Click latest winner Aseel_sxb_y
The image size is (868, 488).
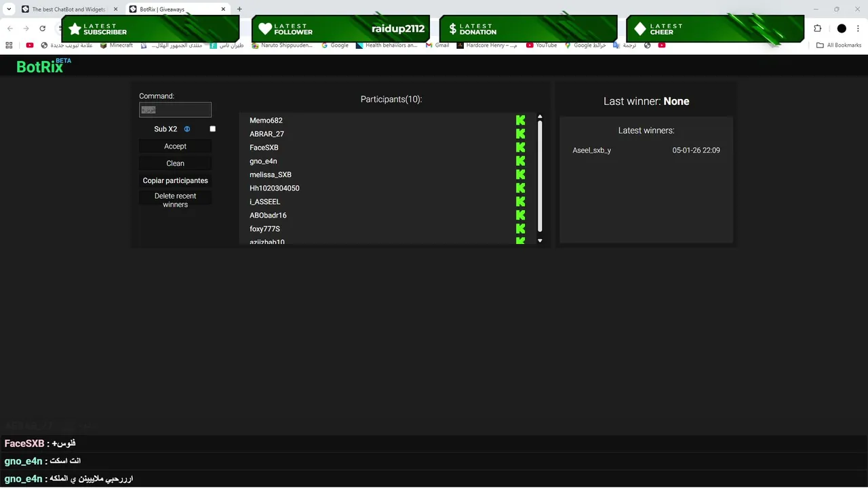tap(591, 150)
